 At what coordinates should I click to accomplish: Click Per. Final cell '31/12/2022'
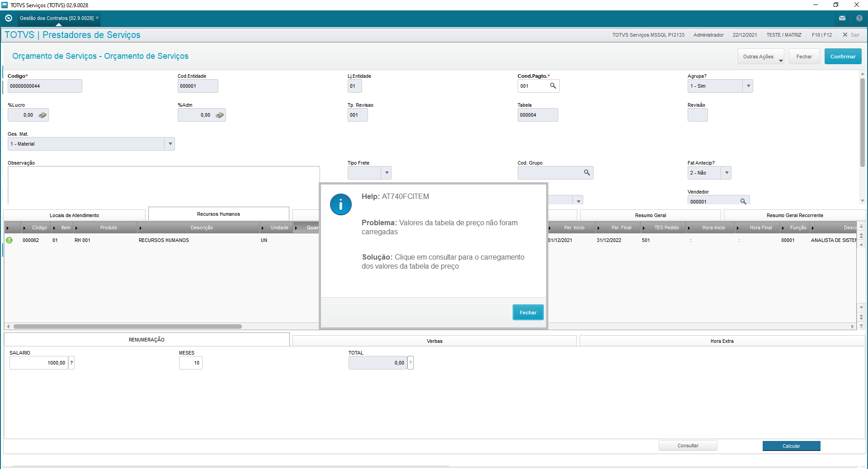(609, 240)
